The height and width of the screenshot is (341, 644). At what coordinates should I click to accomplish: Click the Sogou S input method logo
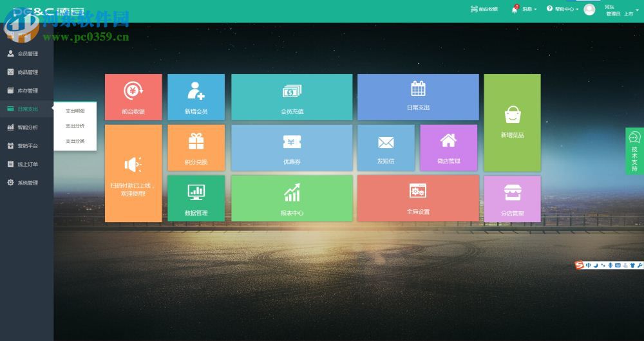click(580, 265)
